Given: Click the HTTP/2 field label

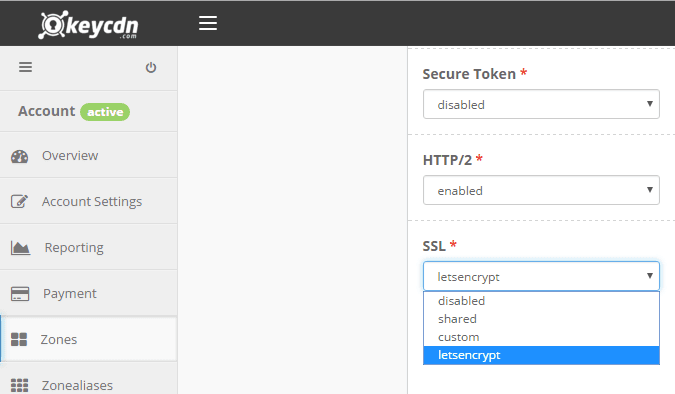Looking at the screenshot, I should (447, 160).
